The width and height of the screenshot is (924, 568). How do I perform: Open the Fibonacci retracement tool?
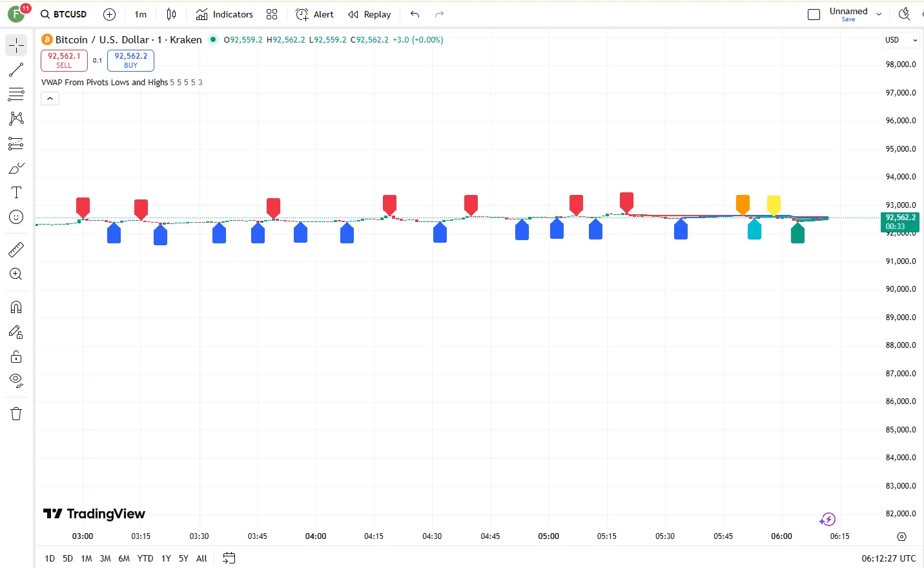click(x=16, y=94)
